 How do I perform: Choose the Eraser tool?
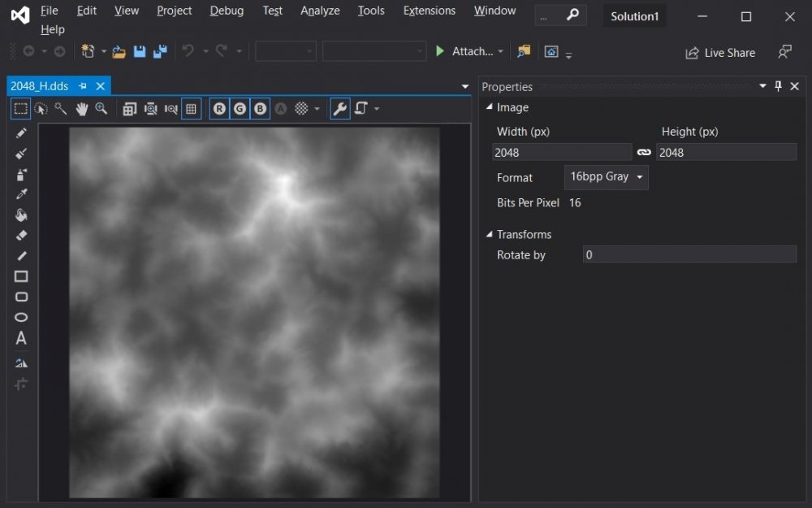(x=21, y=236)
